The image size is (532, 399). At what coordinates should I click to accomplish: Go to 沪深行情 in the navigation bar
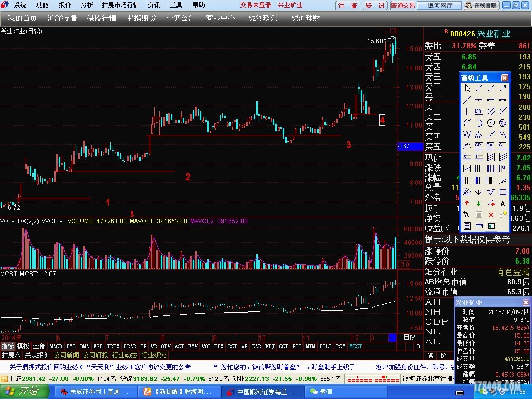pos(62,18)
